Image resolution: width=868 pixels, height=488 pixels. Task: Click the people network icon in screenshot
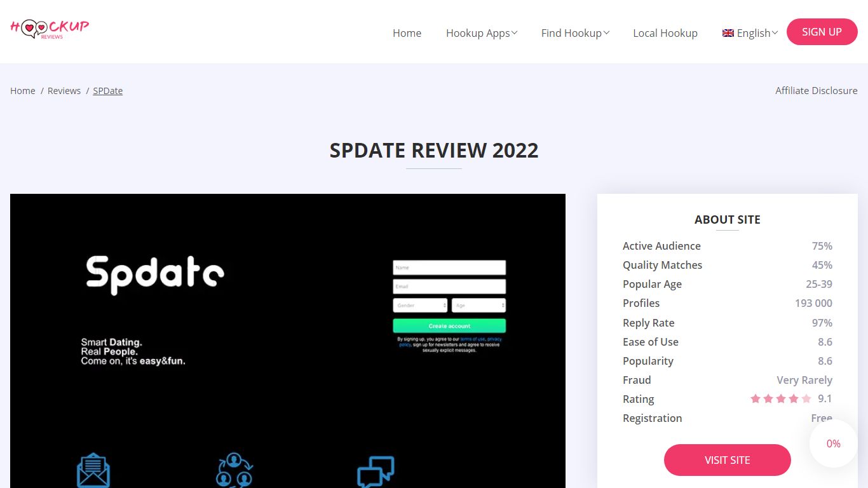coord(234,470)
